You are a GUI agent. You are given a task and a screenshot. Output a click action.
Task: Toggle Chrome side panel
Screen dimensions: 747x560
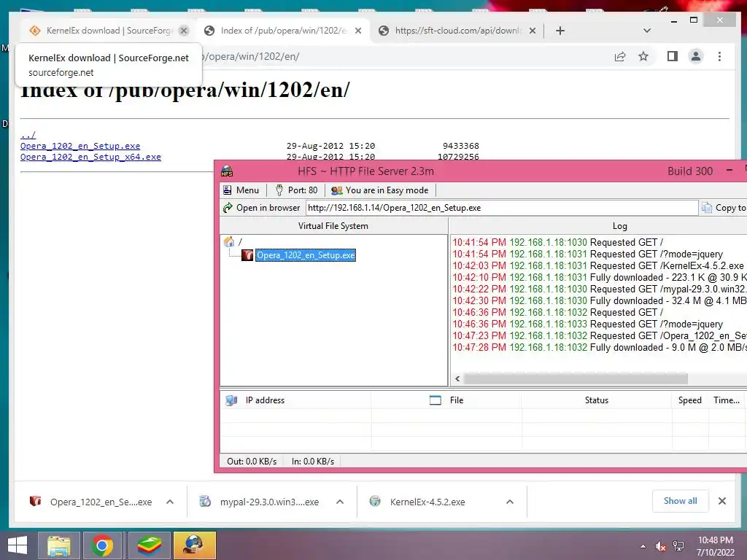(x=672, y=57)
